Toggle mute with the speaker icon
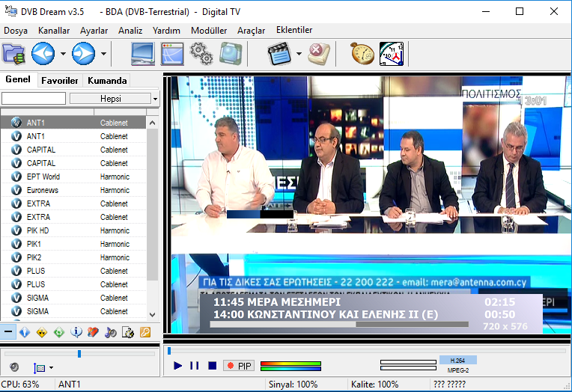Viewport: 572px width, 392px height. 14,367
